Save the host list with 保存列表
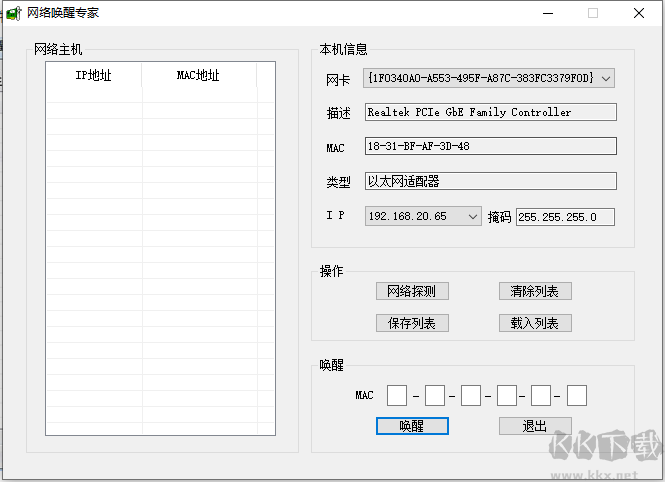 pyautogui.click(x=412, y=323)
